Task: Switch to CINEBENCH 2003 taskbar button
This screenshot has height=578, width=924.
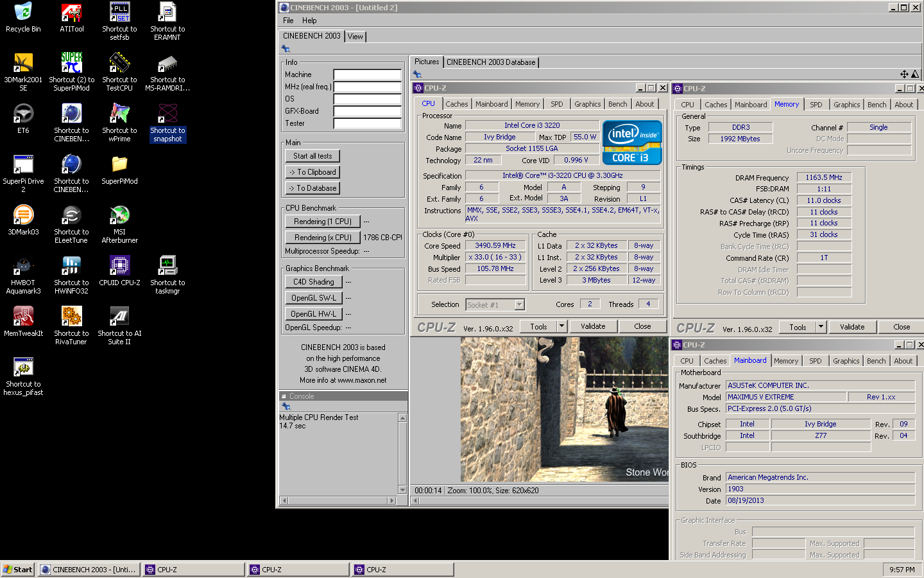Action: click(x=89, y=570)
